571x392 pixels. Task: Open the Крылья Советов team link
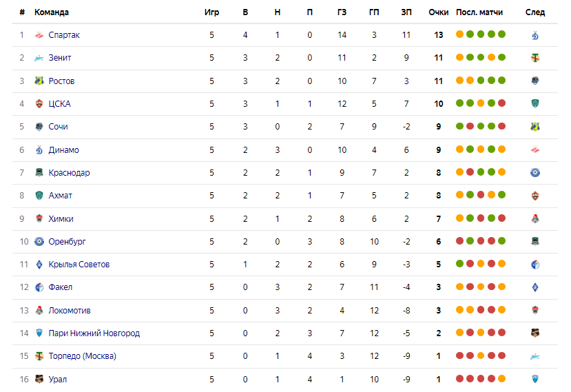(79, 265)
